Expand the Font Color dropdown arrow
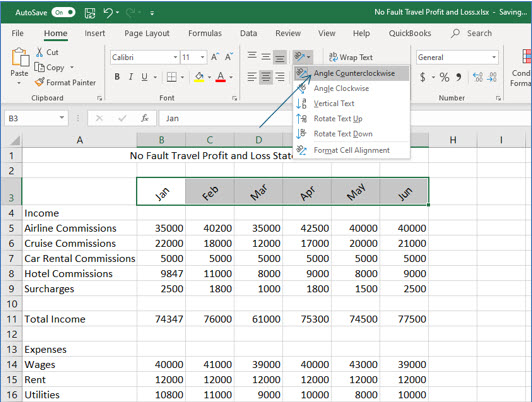Image resolution: width=532 pixels, height=402 pixels. 231,77
